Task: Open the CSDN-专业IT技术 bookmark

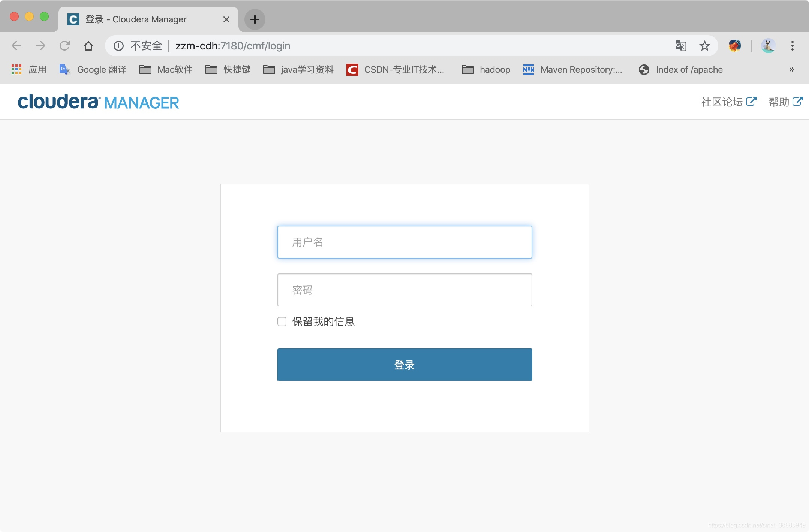Action: [x=396, y=69]
